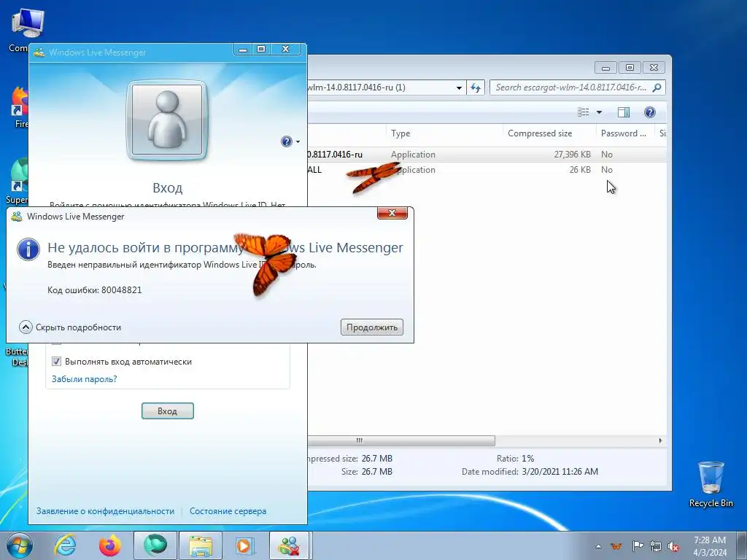Click the butterfly tray icon

tap(616, 546)
